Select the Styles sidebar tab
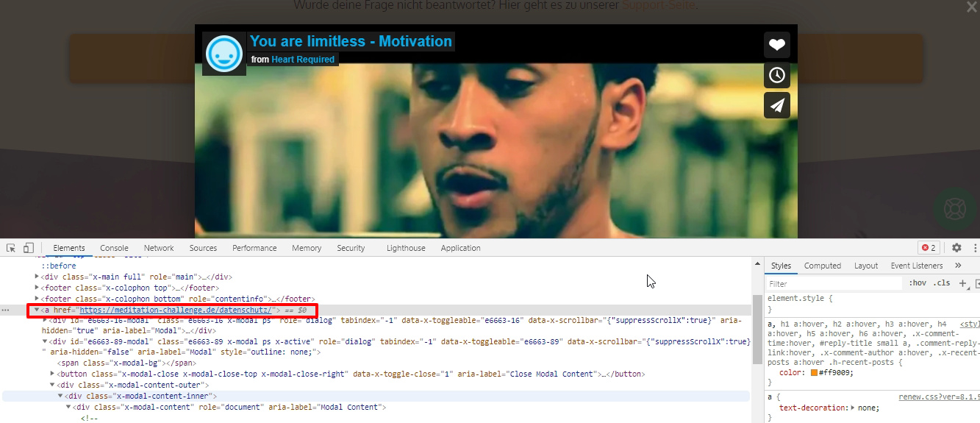Screen dimensions: 980x423 781,266
